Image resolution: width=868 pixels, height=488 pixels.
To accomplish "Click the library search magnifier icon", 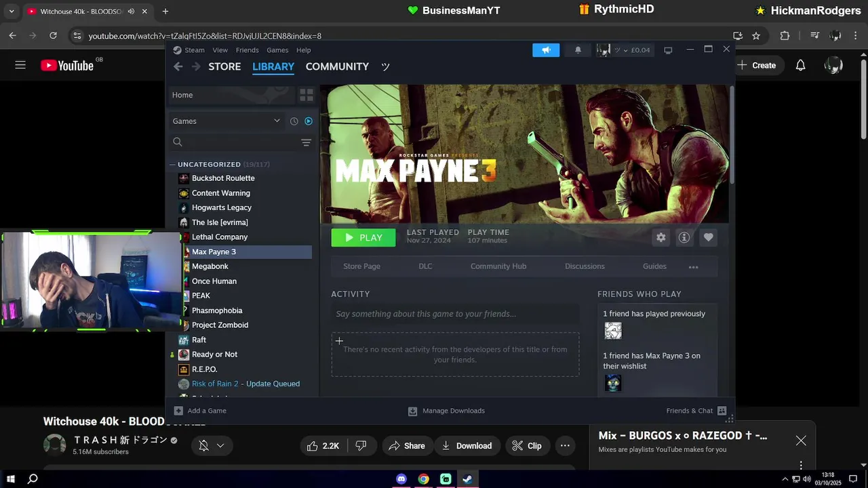I will point(178,142).
